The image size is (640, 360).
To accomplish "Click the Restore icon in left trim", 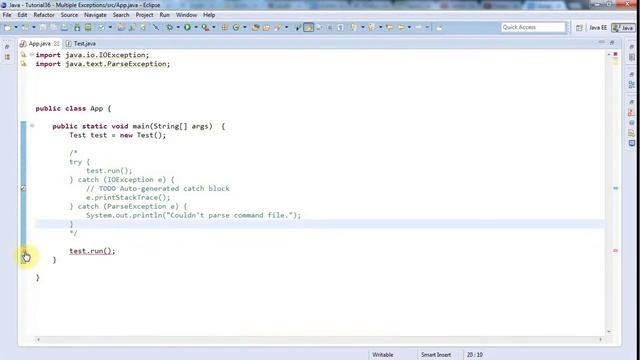I will click(x=7, y=47).
